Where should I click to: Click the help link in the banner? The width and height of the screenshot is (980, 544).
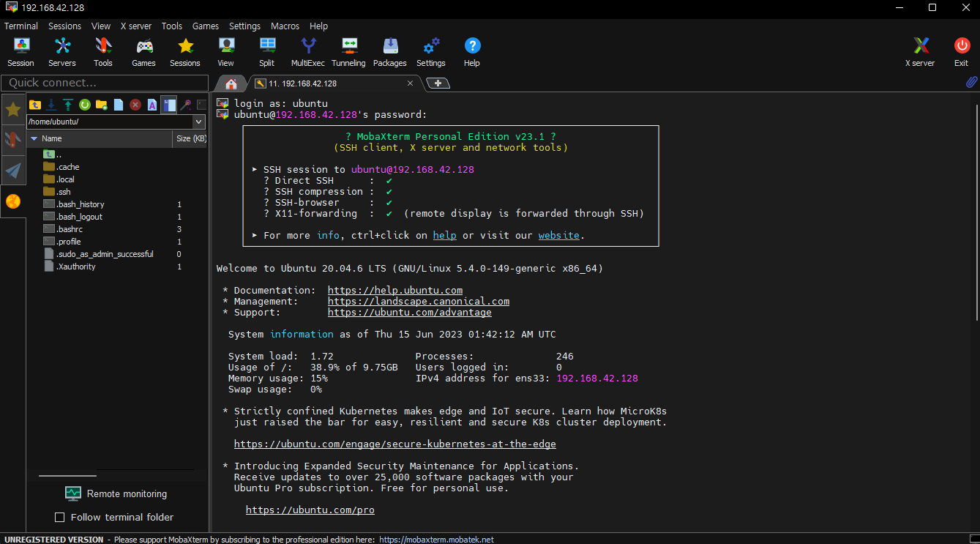pos(444,235)
